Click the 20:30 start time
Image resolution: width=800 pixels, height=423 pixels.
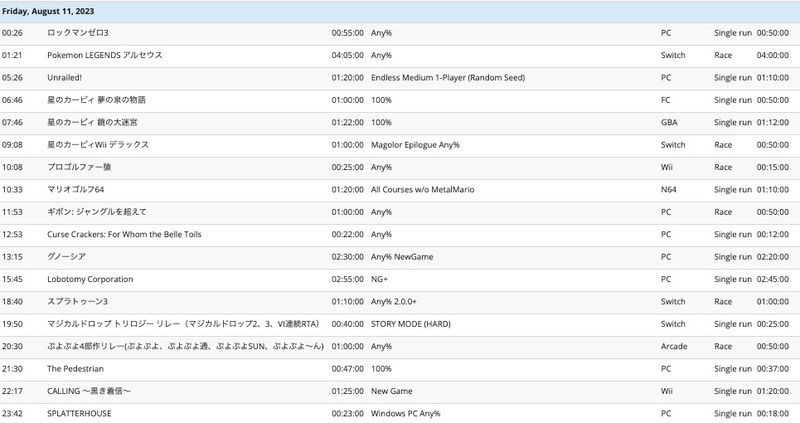[x=12, y=346]
